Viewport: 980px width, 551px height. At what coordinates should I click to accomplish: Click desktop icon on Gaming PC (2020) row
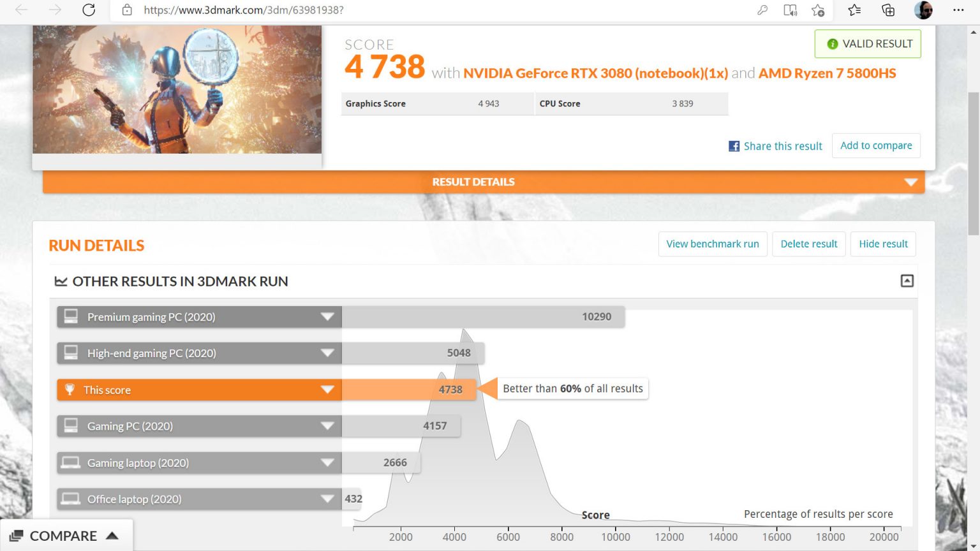pos(71,425)
